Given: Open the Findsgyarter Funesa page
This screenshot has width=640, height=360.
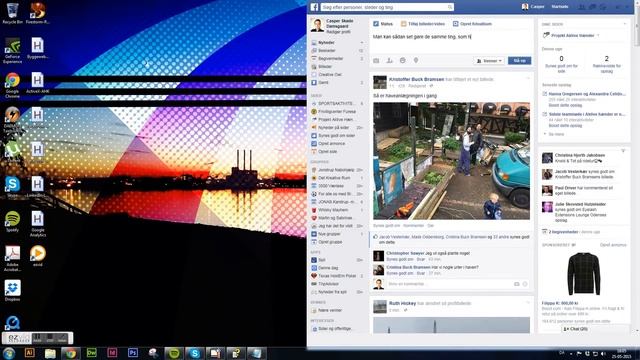Looking at the screenshot, I should (x=337, y=111).
